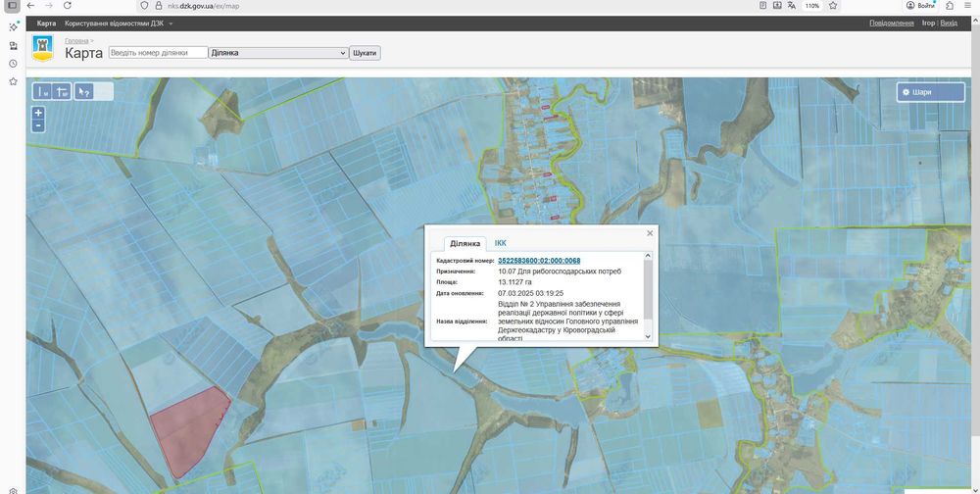Click the address bar URL

click(x=203, y=6)
